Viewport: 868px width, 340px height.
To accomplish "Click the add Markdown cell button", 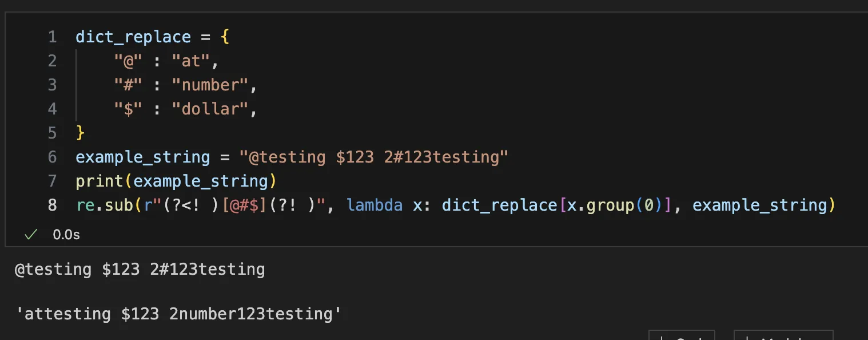I will point(783,336).
